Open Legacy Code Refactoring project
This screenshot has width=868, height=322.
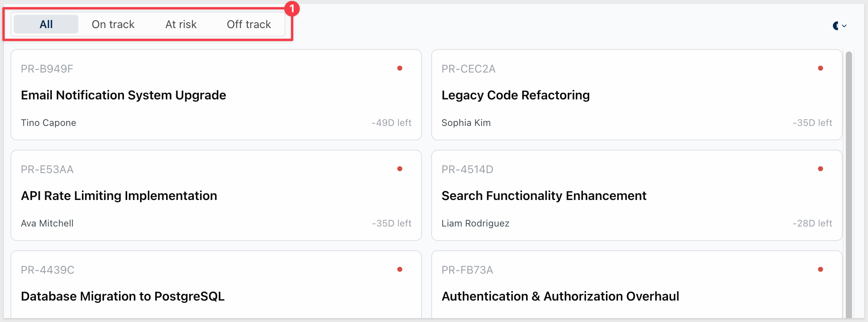[x=637, y=95]
